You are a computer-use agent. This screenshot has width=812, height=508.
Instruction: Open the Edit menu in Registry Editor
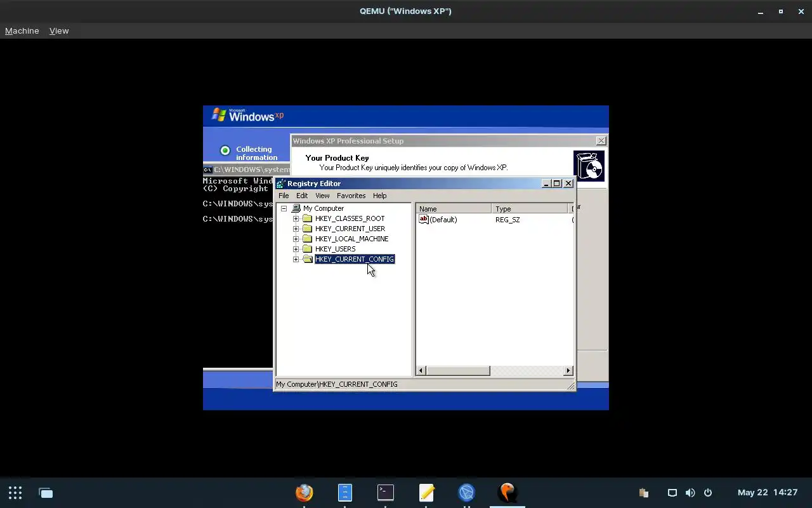[302, 196]
